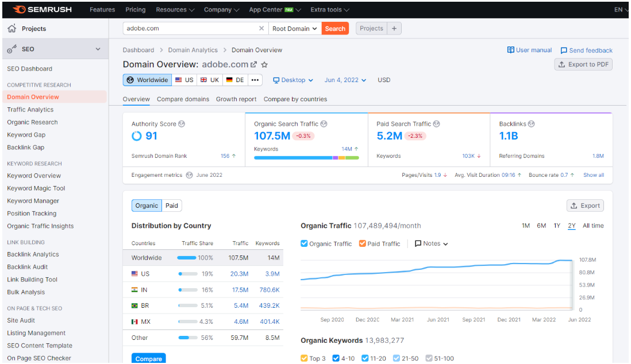Image resolution: width=631 pixels, height=364 pixels.
Task: Expand the App Center menu
Action: tap(275, 10)
